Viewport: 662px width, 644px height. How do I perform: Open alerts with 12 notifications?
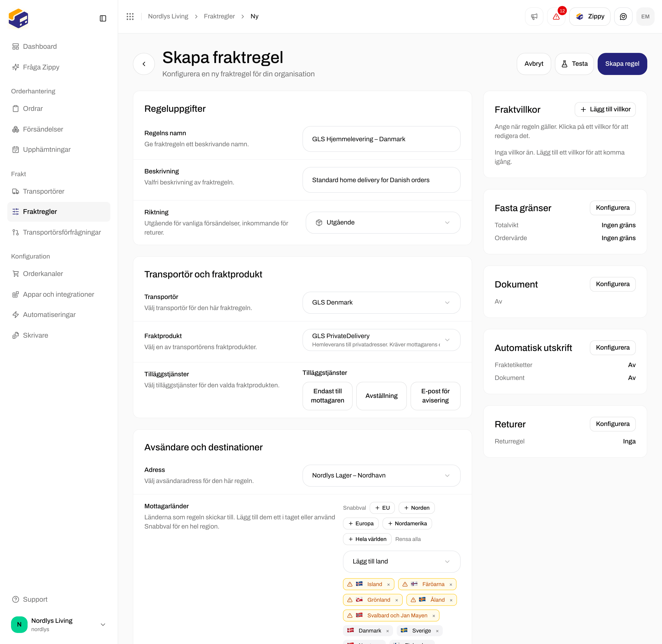point(556,17)
